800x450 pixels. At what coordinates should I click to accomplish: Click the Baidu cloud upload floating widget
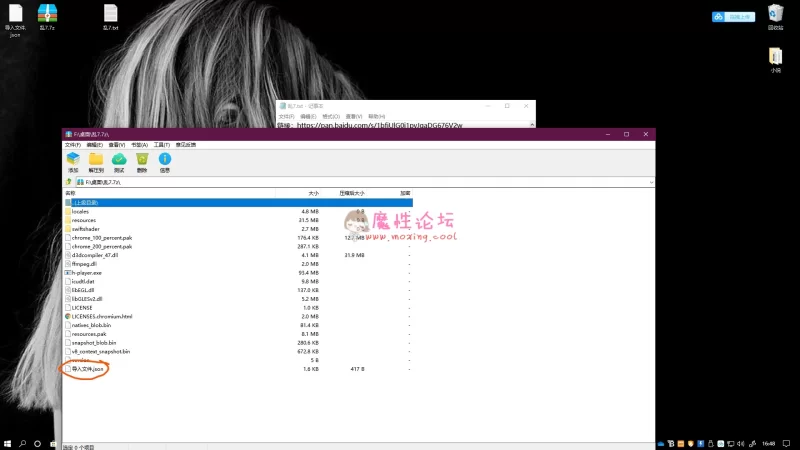pyautogui.click(x=733, y=17)
